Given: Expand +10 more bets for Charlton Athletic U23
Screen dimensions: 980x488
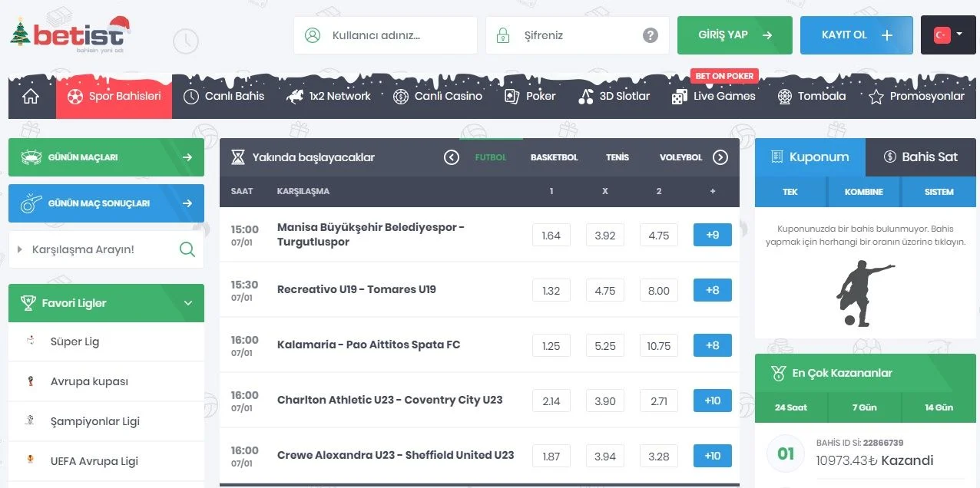Looking at the screenshot, I should [x=712, y=401].
